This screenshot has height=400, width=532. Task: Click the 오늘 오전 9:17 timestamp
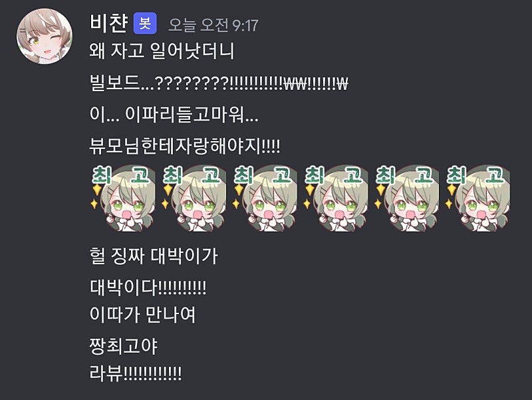pyautogui.click(x=213, y=25)
